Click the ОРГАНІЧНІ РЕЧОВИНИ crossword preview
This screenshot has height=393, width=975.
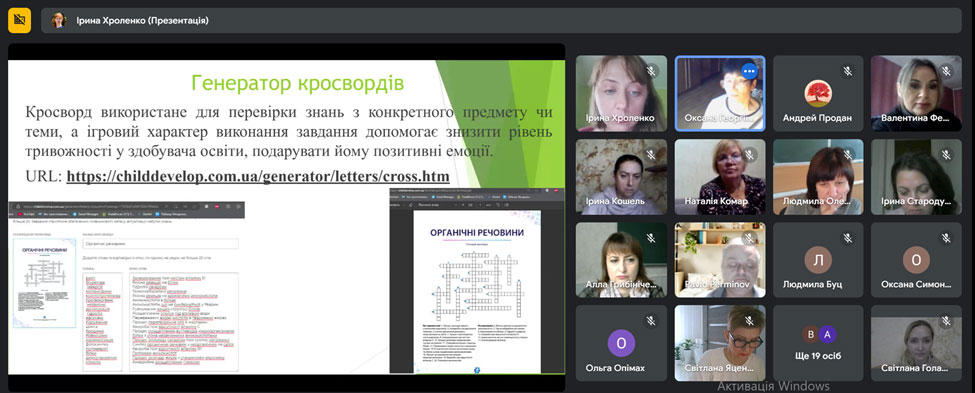[477, 292]
